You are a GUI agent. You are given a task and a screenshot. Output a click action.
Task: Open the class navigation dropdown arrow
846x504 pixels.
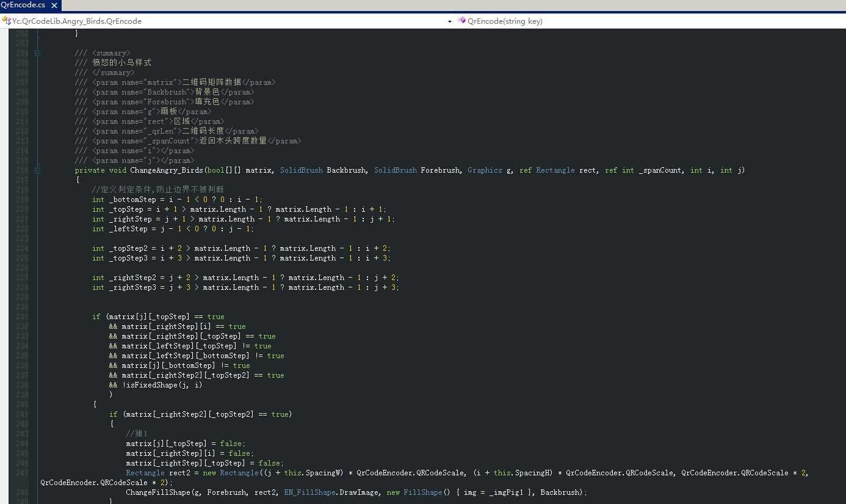coord(450,21)
